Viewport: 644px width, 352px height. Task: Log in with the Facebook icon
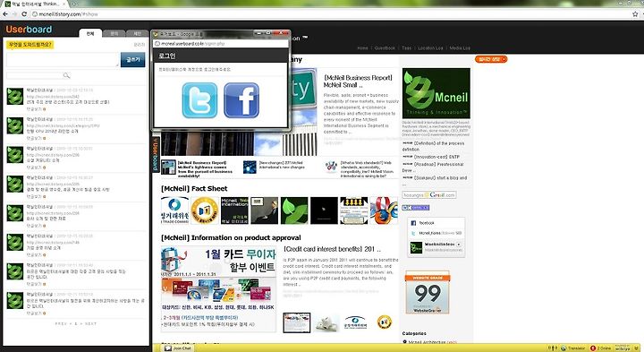point(241,100)
